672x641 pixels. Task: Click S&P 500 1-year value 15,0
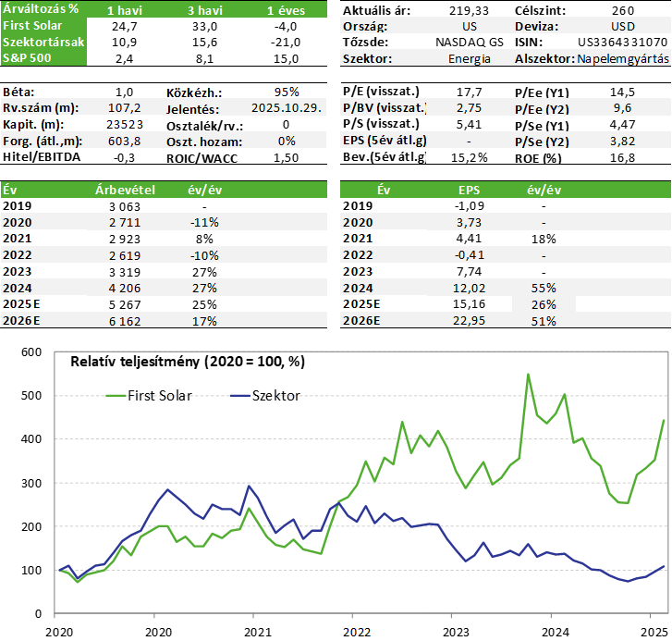(286, 59)
